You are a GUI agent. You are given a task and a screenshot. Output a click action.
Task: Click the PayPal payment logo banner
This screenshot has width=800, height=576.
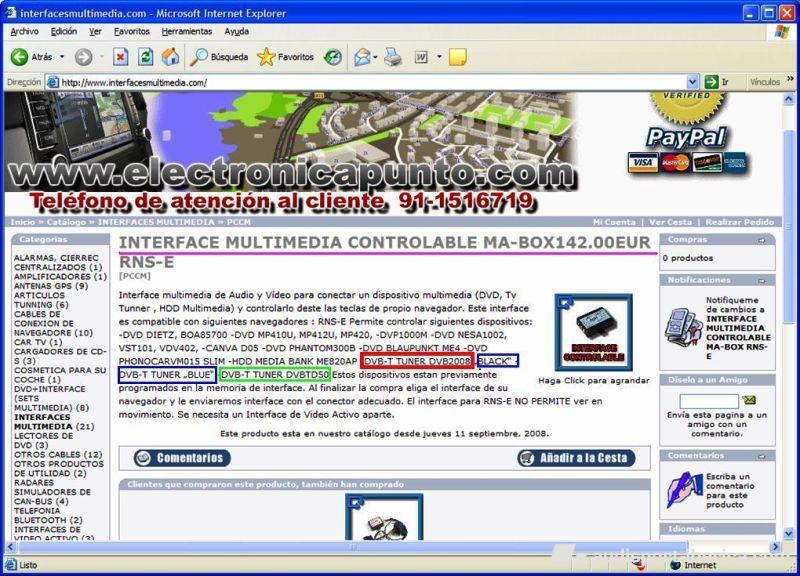tap(687, 136)
